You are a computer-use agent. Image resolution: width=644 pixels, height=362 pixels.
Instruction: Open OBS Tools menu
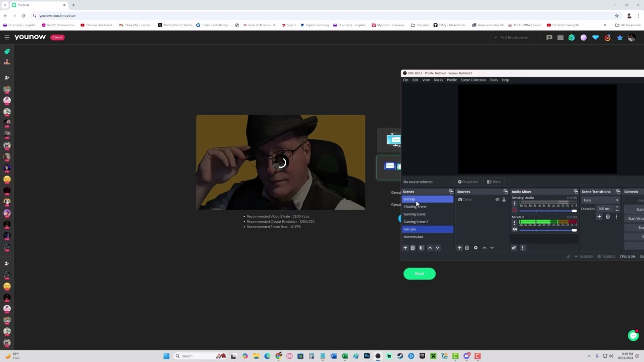pyautogui.click(x=494, y=80)
